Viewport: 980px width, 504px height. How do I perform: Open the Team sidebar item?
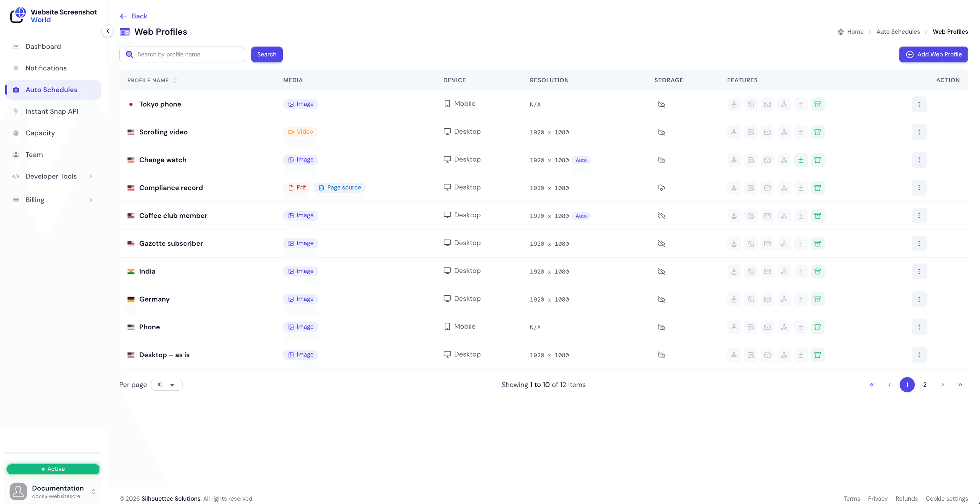[x=53, y=155]
